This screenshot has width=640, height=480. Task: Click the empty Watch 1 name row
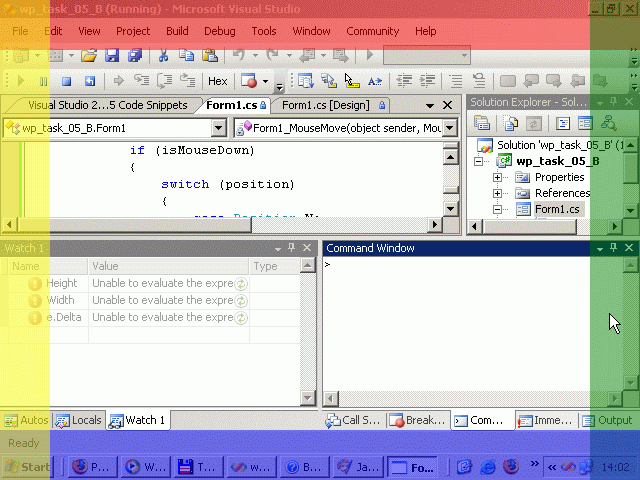click(x=49, y=335)
